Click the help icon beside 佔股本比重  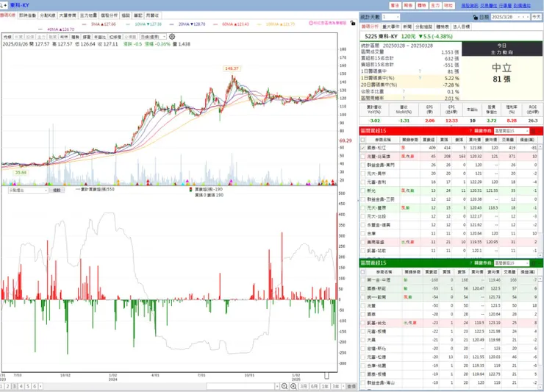coord(404,91)
